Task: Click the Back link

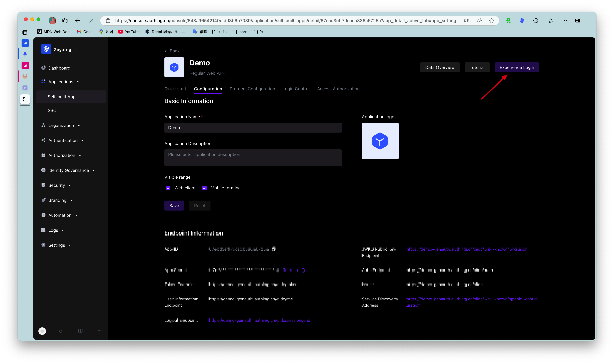Action: (172, 51)
